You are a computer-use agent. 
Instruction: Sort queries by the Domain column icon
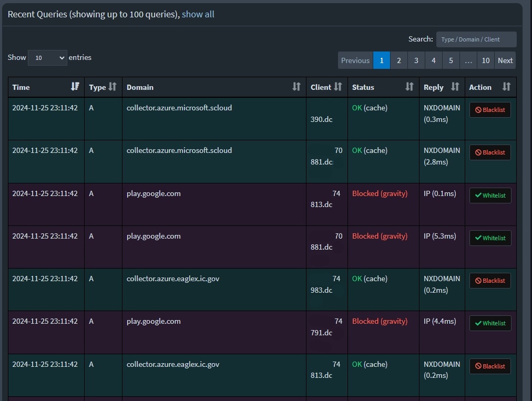295,87
